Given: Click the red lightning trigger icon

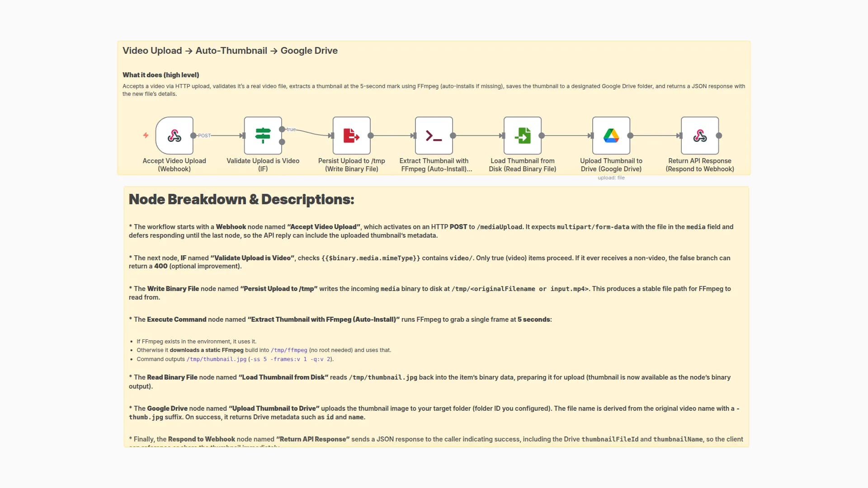Looking at the screenshot, I should tap(146, 135).
